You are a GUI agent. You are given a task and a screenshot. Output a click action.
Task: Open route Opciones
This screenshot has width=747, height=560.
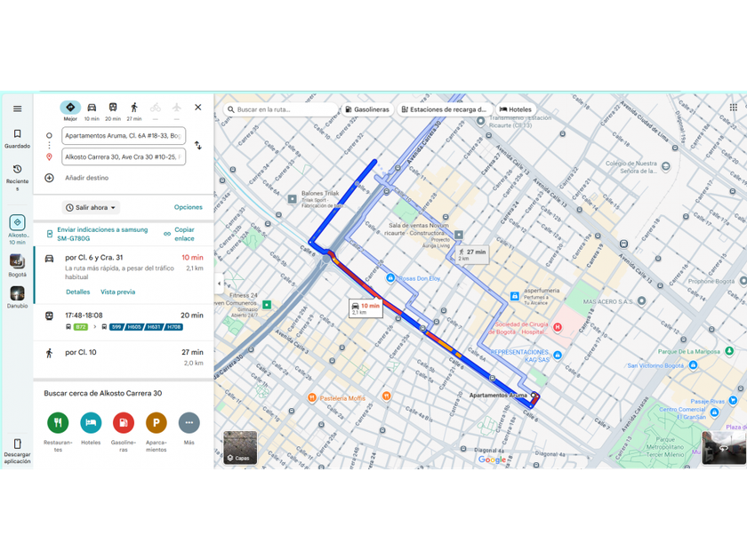[189, 207]
